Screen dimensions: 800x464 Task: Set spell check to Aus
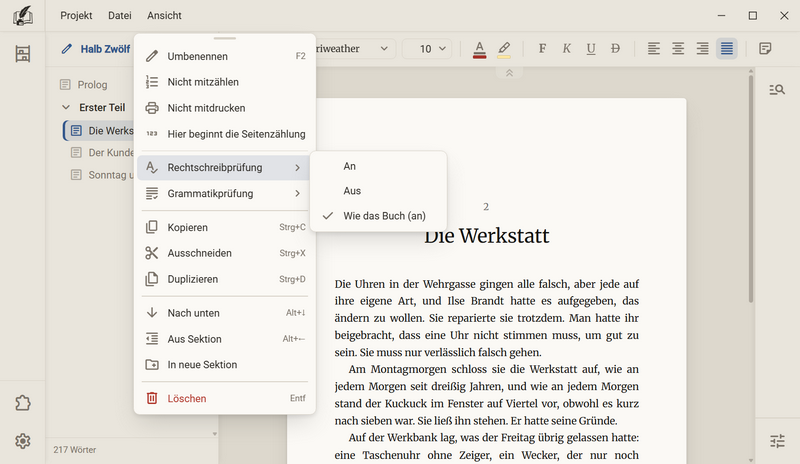(378, 190)
